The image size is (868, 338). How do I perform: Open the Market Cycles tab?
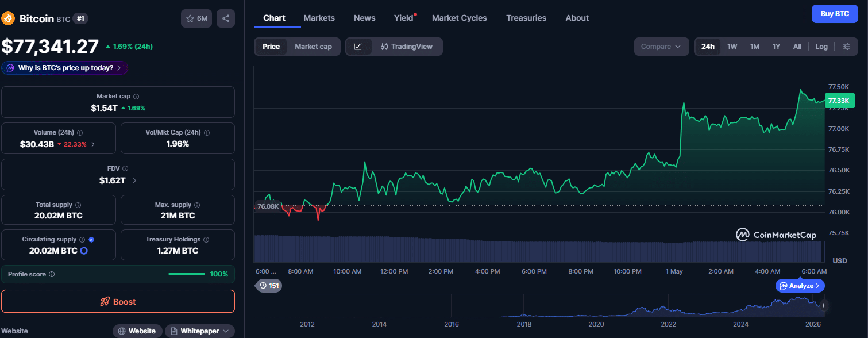point(459,18)
